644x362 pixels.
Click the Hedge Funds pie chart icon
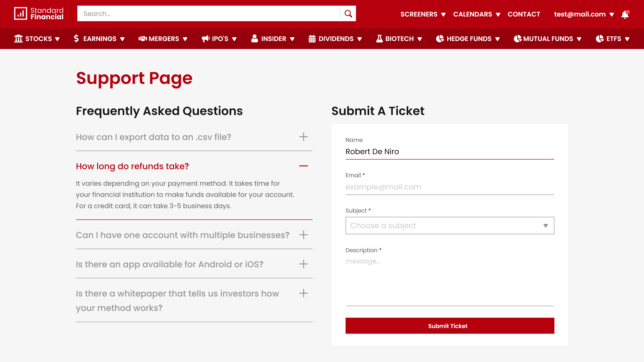440,38
